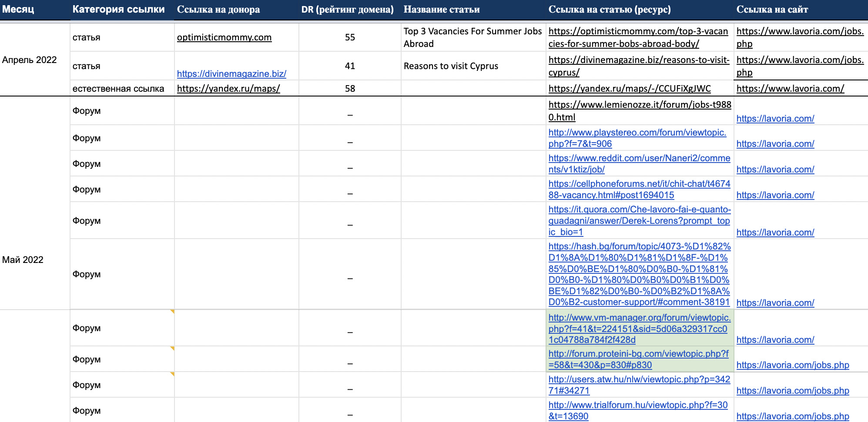
Task: Select the Май 2022 month cell
Action: pyautogui.click(x=35, y=259)
